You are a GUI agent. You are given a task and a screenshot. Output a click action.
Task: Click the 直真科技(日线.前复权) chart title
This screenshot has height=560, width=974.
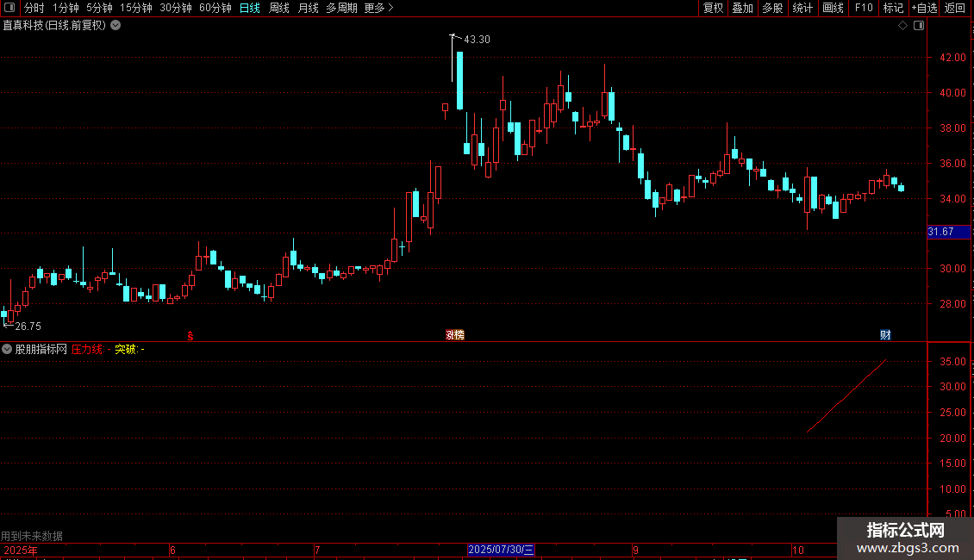(x=54, y=26)
